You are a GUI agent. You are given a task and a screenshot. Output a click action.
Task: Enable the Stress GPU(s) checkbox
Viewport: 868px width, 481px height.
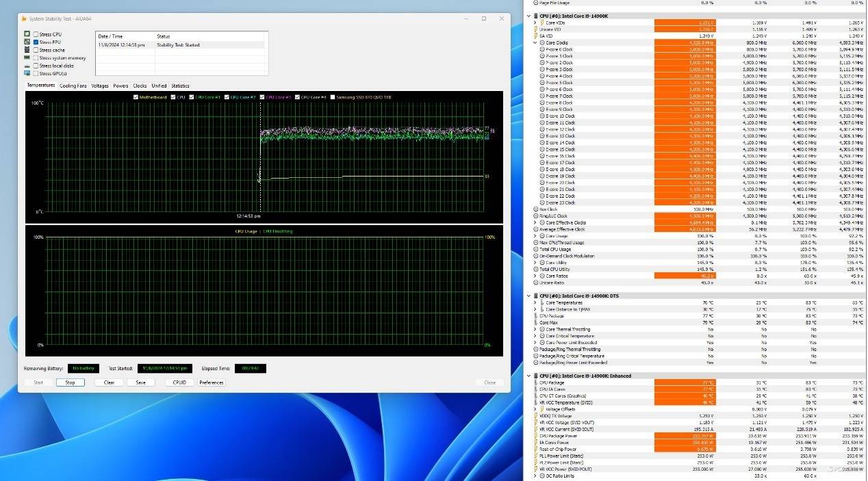point(36,73)
